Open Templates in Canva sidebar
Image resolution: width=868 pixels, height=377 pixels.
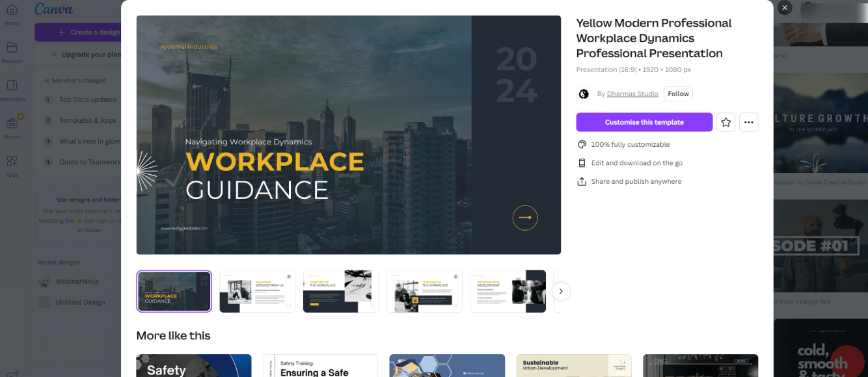12,90
